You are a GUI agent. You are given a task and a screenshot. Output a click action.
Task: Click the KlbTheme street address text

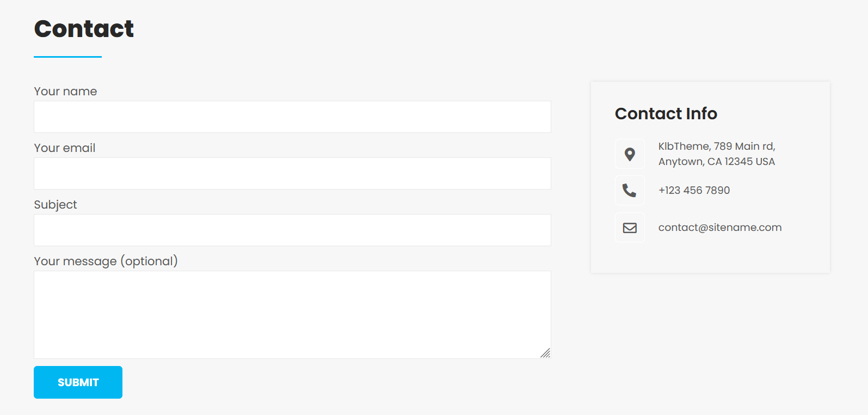coord(717,146)
